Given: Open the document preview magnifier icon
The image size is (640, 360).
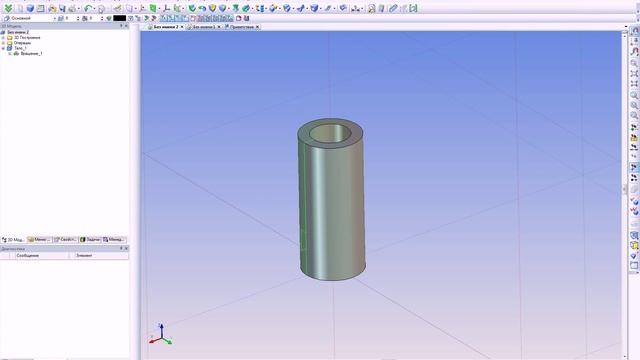Looking at the screenshot, I should [x=371, y=9].
